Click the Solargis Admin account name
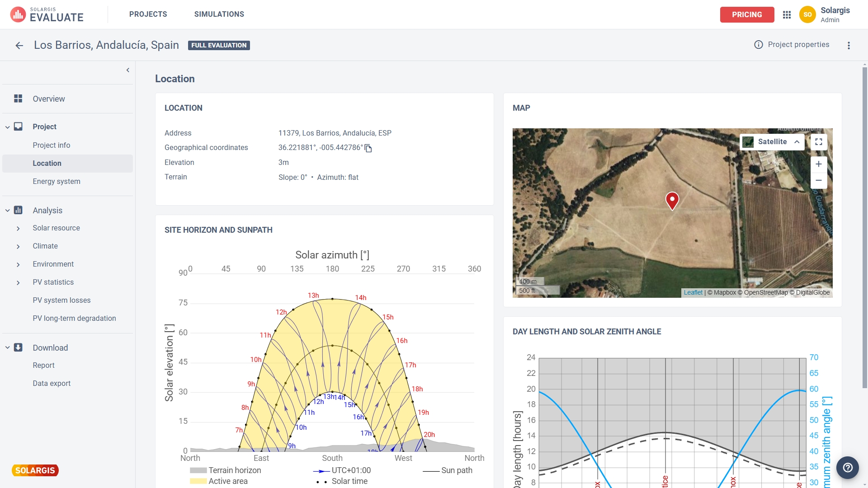The image size is (868, 488). [835, 14]
